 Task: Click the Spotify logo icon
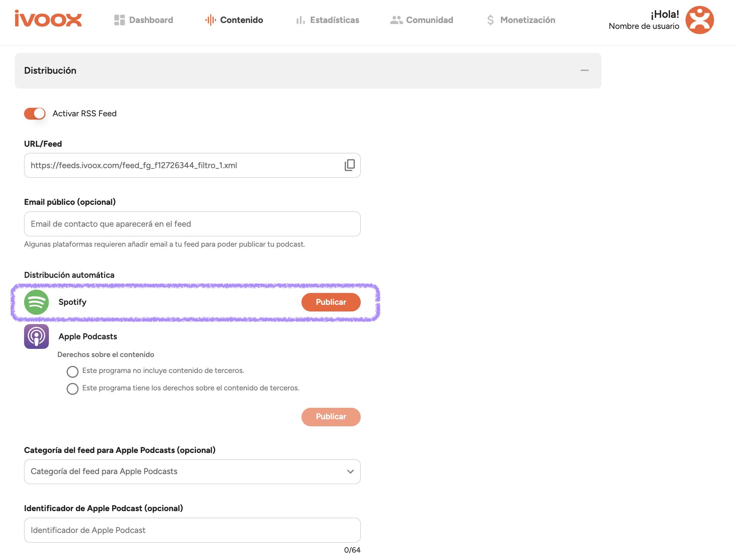[x=36, y=302]
